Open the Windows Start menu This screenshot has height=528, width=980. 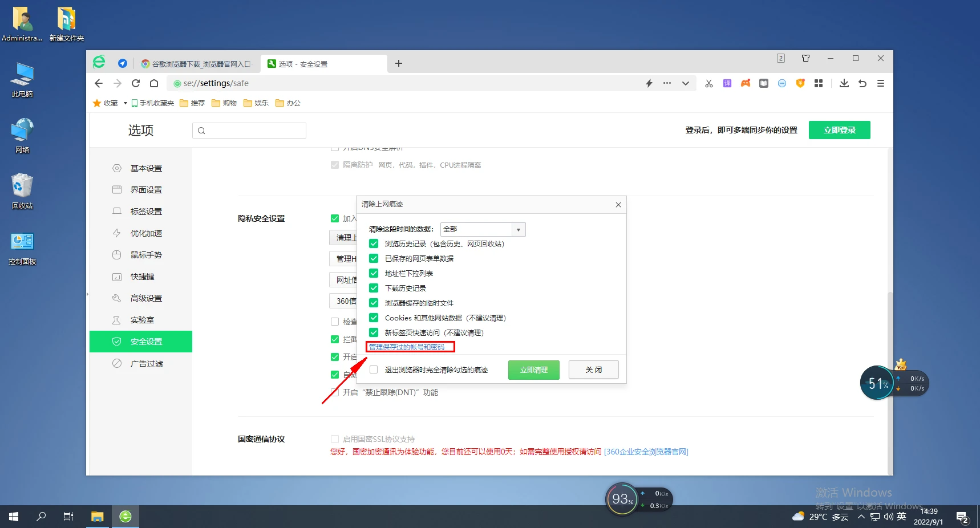[x=14, y=517]
